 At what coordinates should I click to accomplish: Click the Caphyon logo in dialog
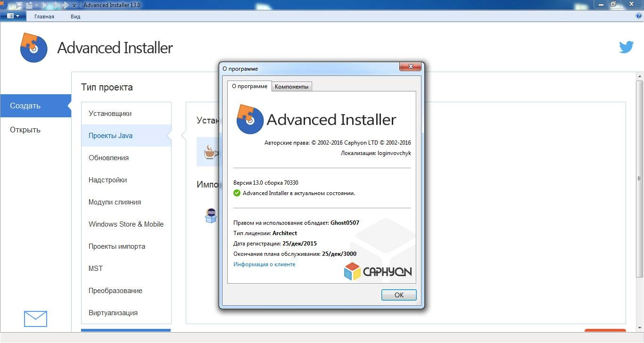click(x=378, y=271)
